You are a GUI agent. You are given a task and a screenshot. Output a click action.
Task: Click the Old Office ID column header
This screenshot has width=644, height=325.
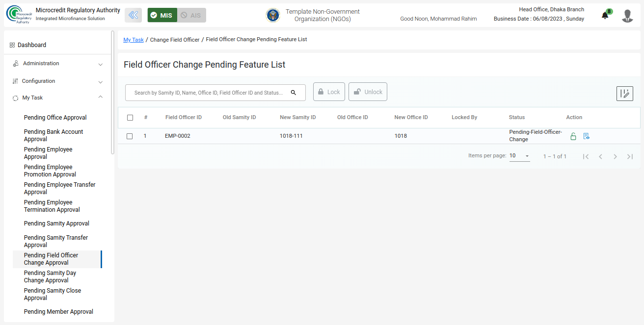pyautogui.click(x=352, y=118)
